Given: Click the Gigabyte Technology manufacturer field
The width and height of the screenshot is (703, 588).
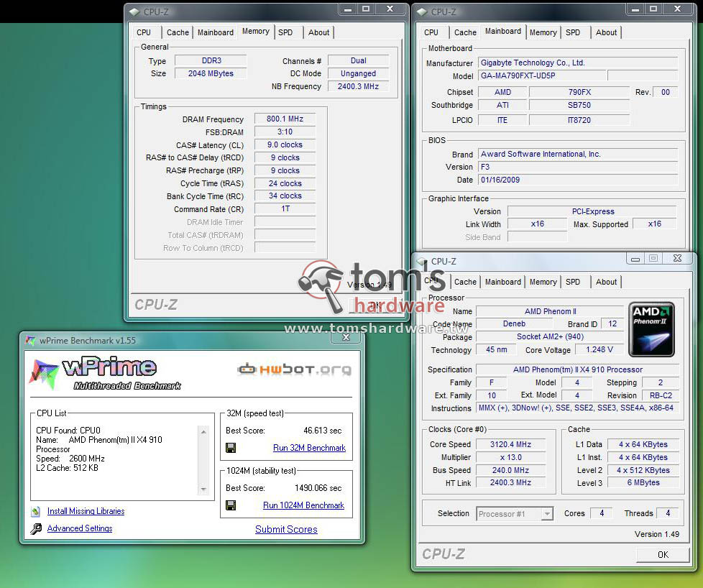Looking at the screenshot, I should pos(578,63).
